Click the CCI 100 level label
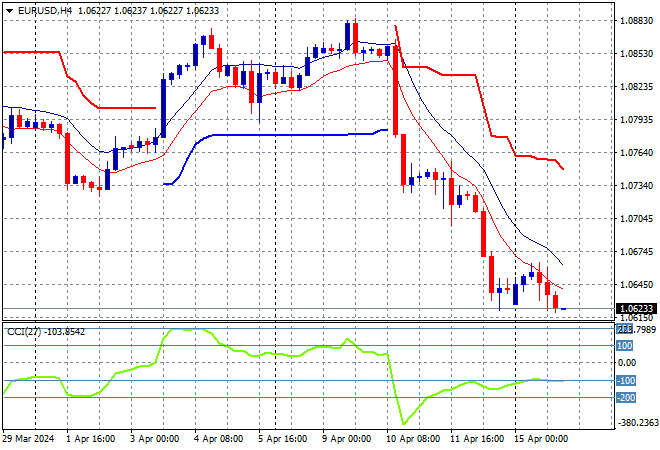 [625, 346]
